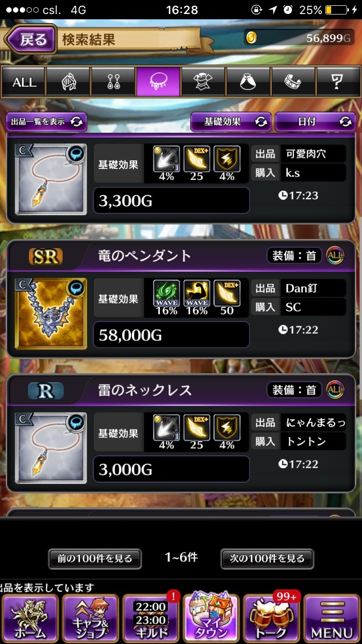Open the ホーム knight icon

30,618
